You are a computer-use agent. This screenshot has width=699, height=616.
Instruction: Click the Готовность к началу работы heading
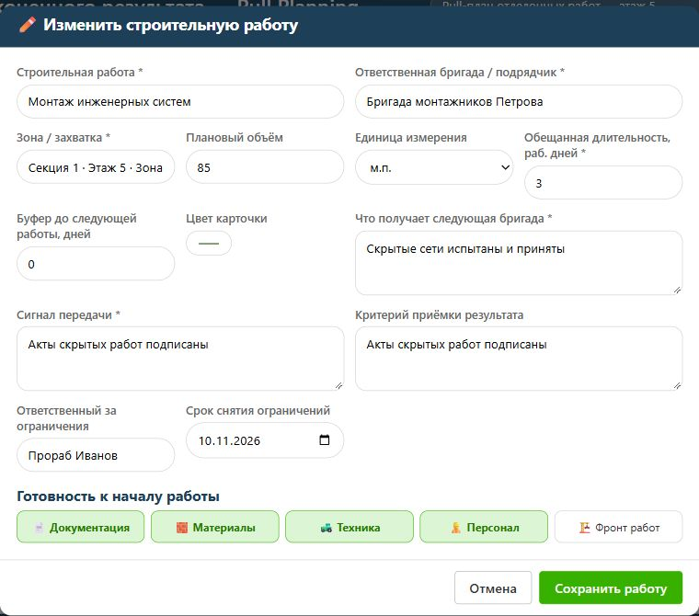pos(118,496)
